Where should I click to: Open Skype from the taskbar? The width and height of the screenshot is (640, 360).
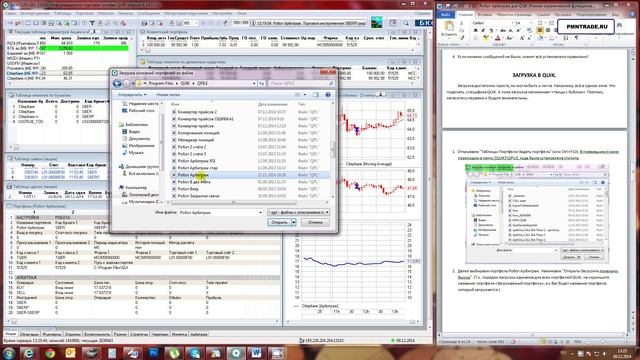pos(195,353)
